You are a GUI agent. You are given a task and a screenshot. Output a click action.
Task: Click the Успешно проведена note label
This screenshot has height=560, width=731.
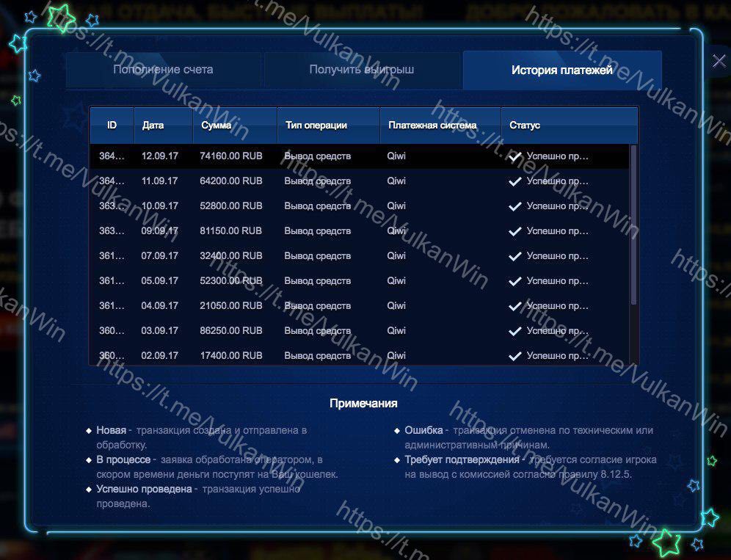point(144,489)
